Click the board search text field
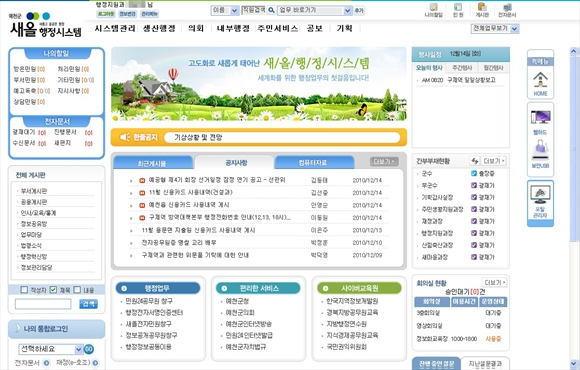The width and height of the screenshot is (580, 370). click(43, 304)
